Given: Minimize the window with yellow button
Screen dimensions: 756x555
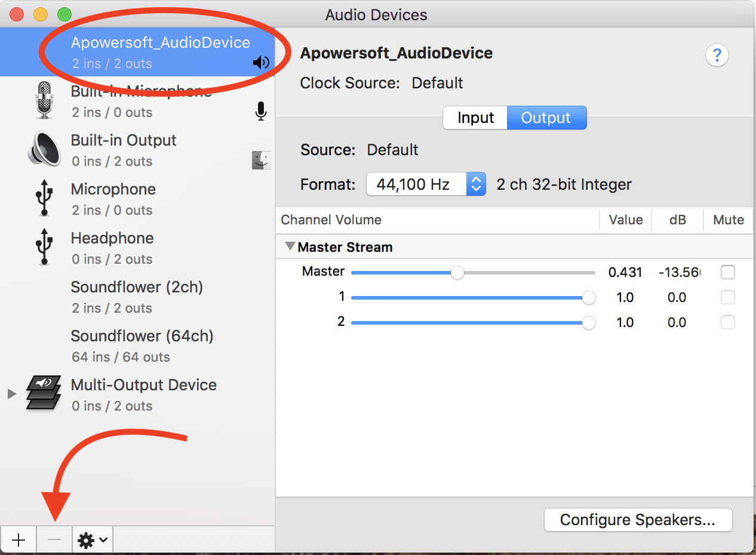Looking at the screenshot, I should coord(41,14).
